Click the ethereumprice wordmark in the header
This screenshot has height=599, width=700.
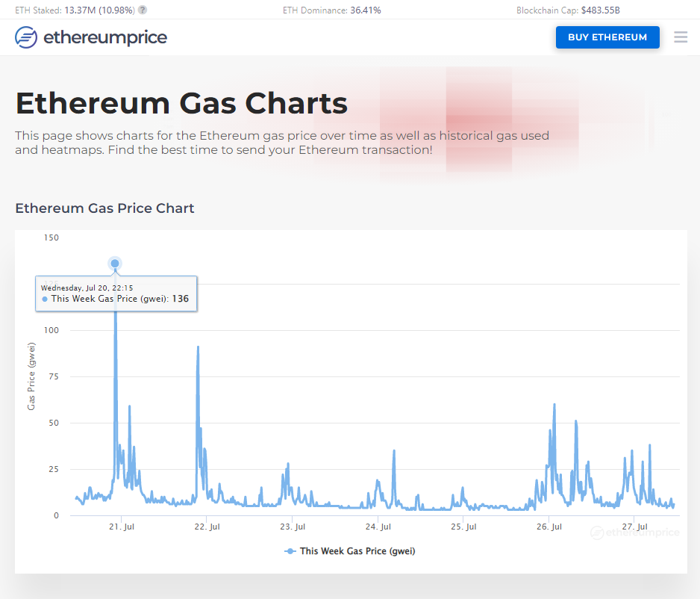tap(105, 37)
